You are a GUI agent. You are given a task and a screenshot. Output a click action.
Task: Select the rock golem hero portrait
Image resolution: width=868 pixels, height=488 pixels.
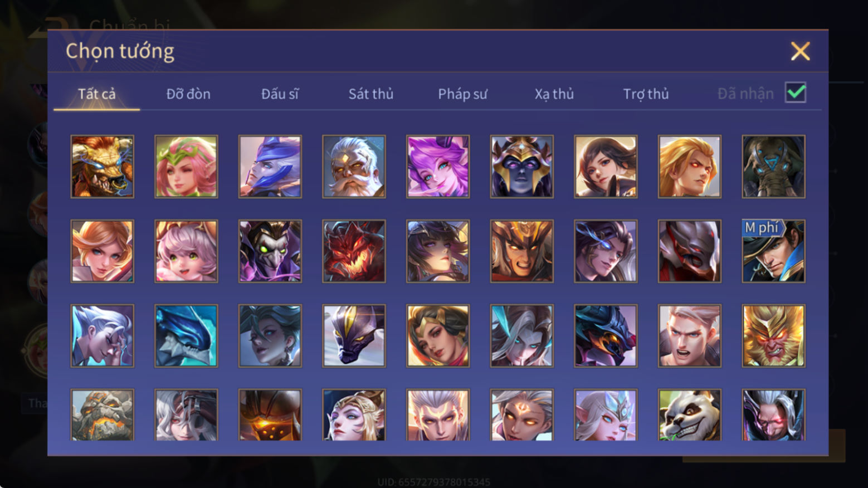pos(102,415)
